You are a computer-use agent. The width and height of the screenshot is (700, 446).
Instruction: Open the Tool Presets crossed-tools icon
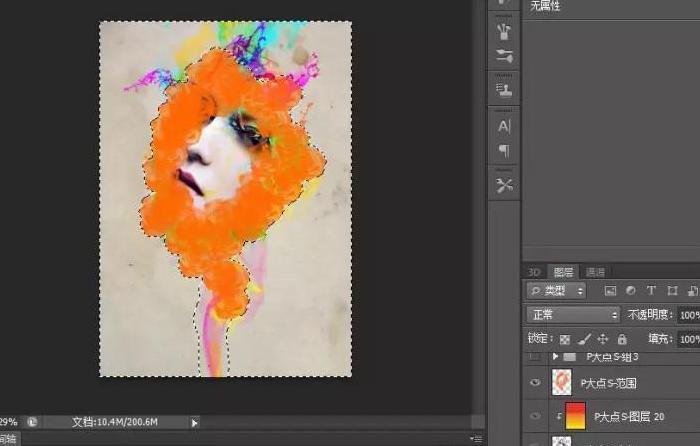tap(504, 185)
